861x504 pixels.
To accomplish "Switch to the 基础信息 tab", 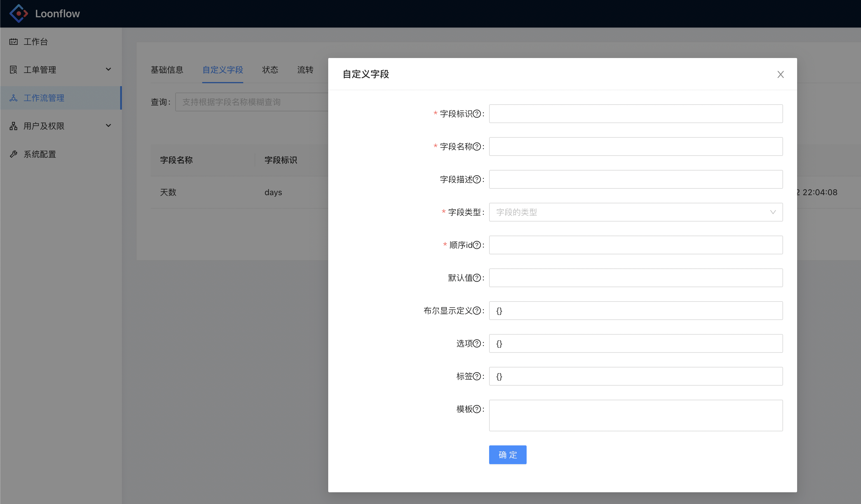I will pos(167,70).
